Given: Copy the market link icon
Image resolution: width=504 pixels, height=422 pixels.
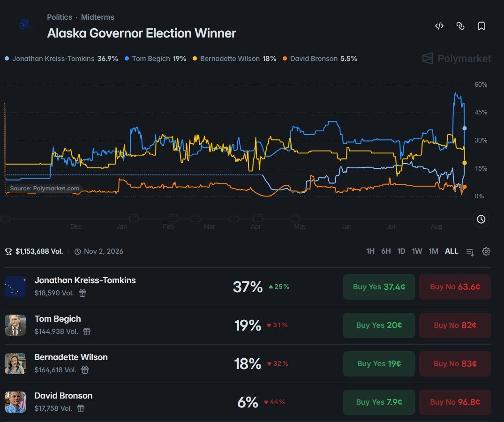Looking at the screenshot, I should 460,26.
